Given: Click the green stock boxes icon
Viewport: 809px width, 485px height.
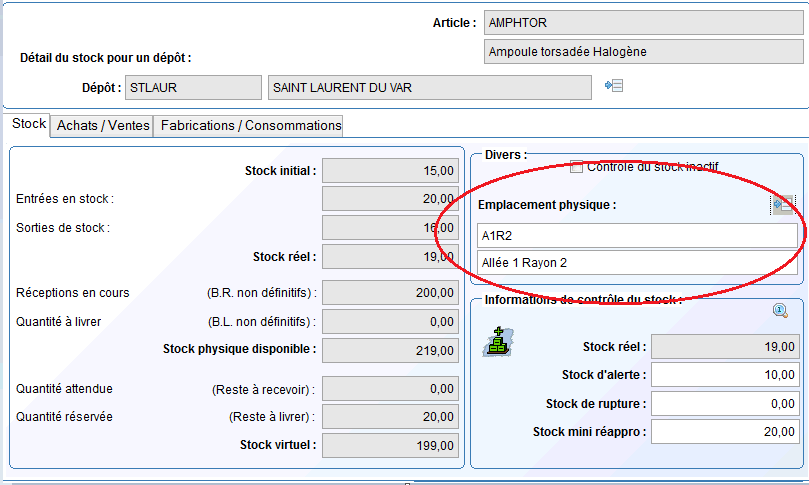Looking at the screenshot, I should 497,342.
